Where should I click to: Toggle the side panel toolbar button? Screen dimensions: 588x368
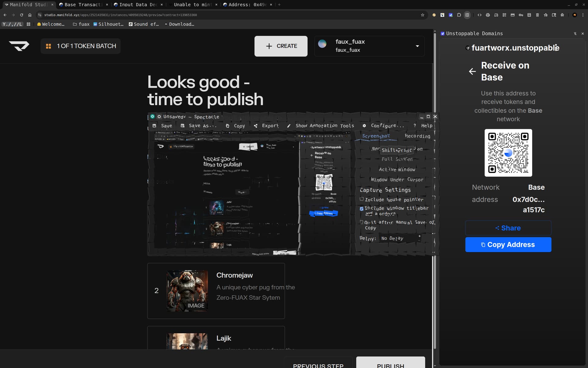click(467, 15)
